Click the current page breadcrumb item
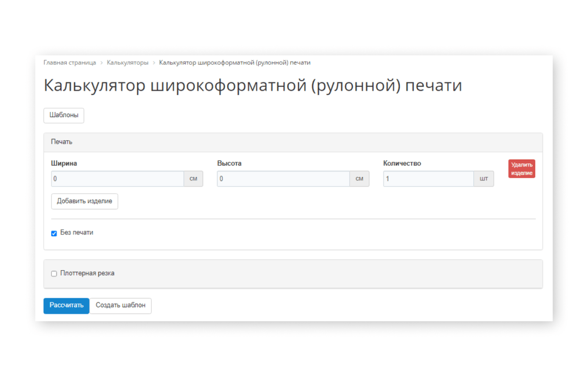Viewport: 588px width, 377px height. click(234, 63)
